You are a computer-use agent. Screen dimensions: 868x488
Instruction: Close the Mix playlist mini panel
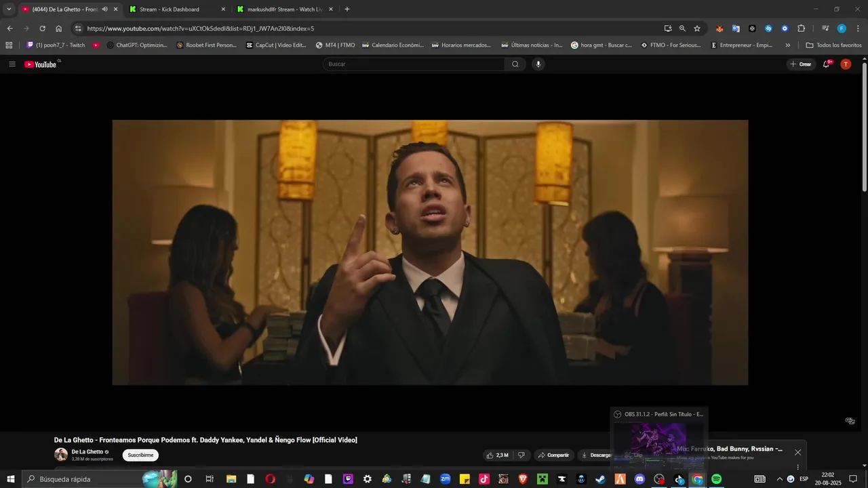click(798, 452)
